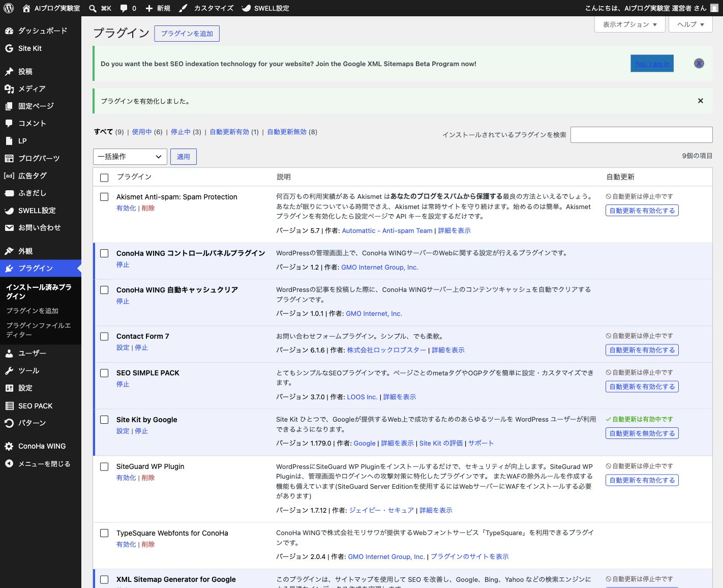Open Site Kit の評価 link
This screenshot has width=723, height=588.
pos(441,443)
